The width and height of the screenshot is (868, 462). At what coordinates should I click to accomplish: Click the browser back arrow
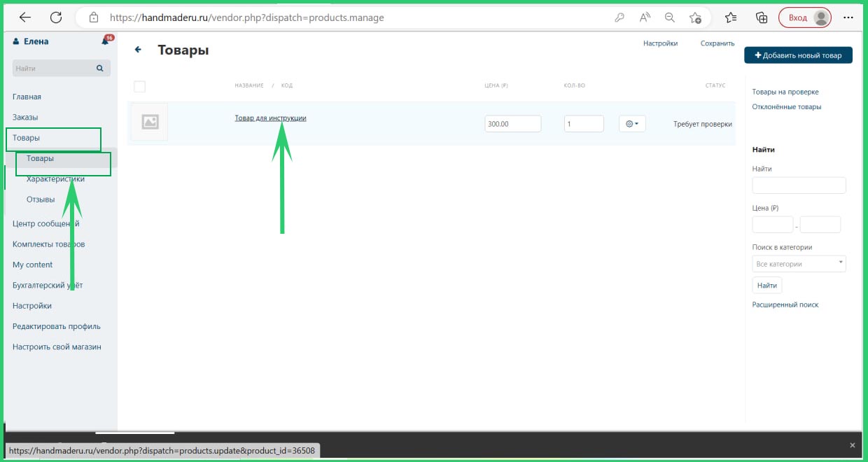[x=24, y=17]
